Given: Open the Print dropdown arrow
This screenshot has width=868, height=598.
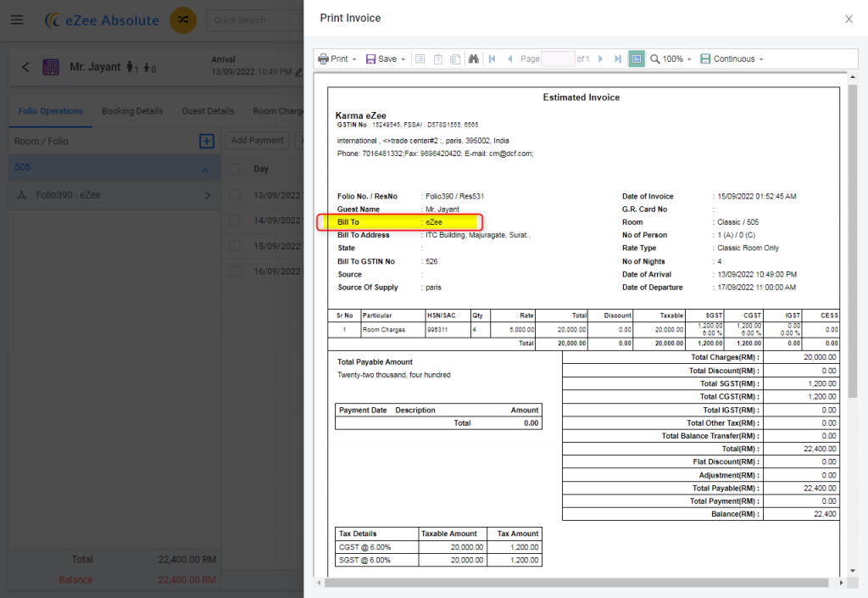Looking at the screenshot, I should point(354,59).
